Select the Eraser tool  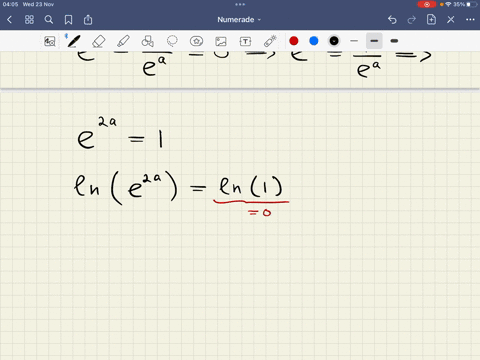coord(98,41)
